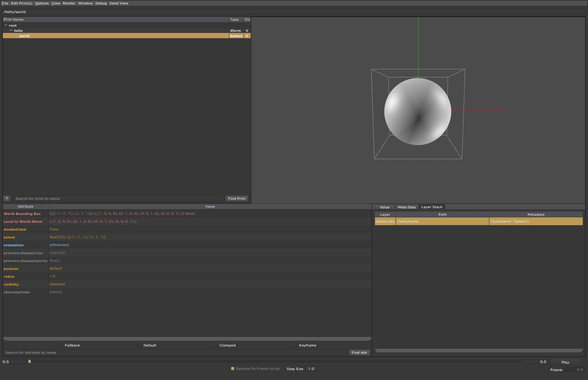This screenshot has height=380, width=588.
Task: Open the Edit Prim(s) menu
Action: (x=21, y=3)
